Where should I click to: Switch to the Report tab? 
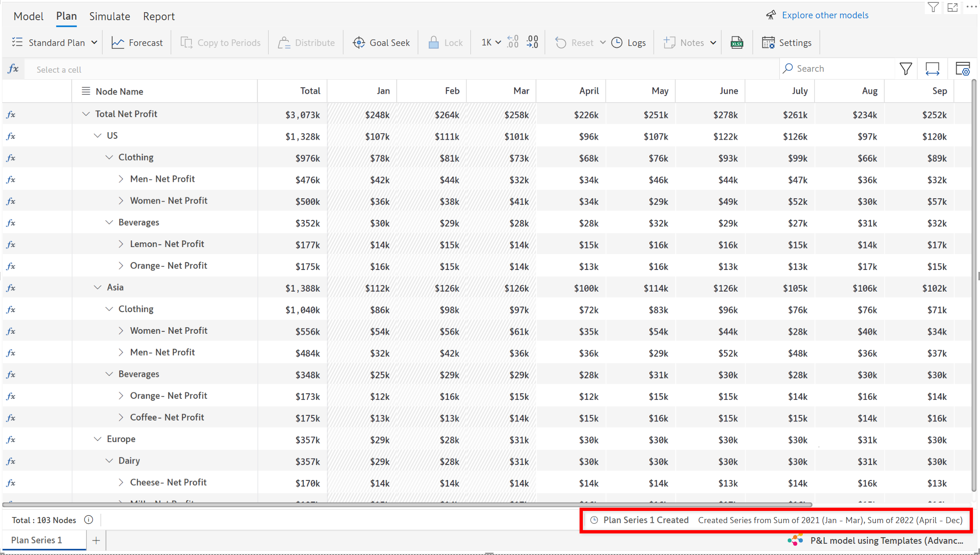tap(158, 16)
